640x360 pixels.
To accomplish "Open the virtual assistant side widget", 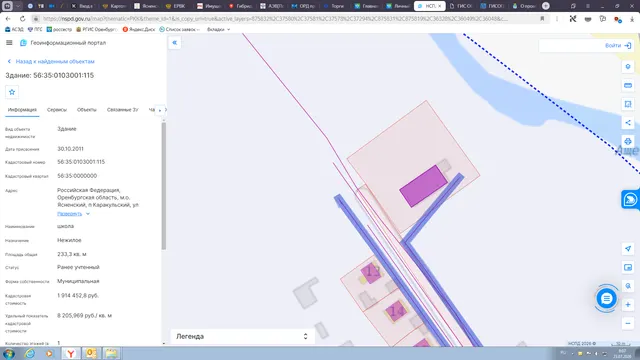I will pos(631,200).
